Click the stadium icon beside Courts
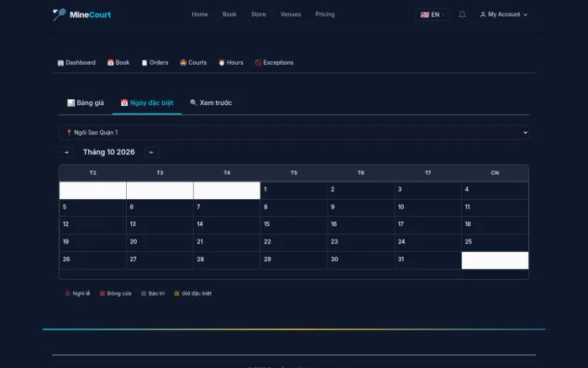The width and height of the screenshot is (588, 368). 183,63
